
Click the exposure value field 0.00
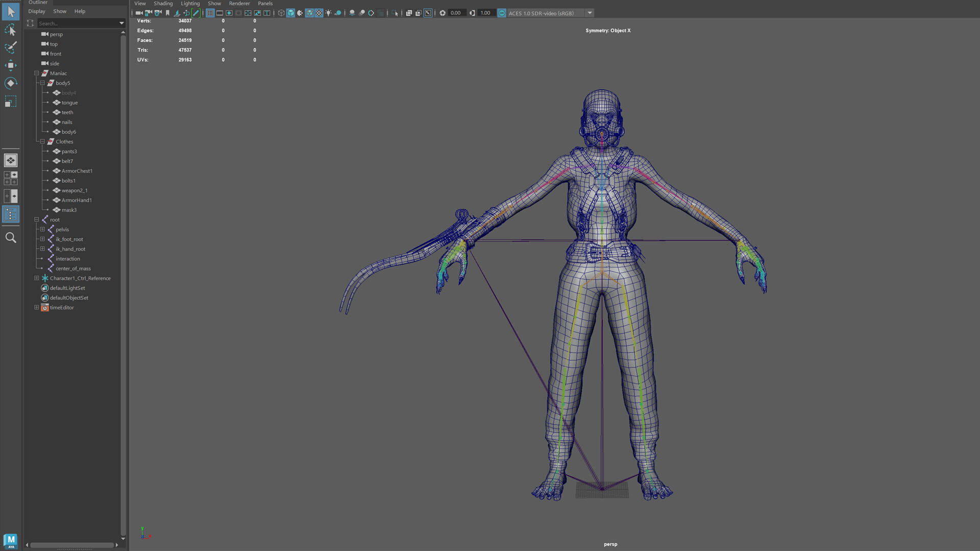click(456, 13)
